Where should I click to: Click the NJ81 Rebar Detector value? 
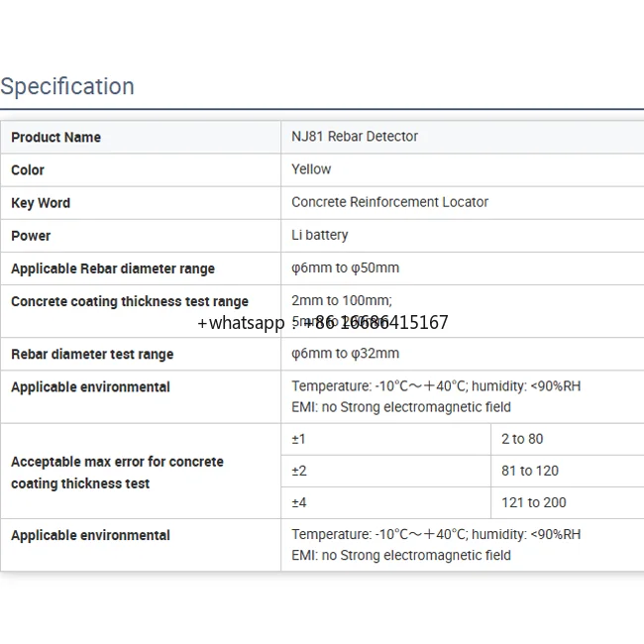click(x=355, y=137)
